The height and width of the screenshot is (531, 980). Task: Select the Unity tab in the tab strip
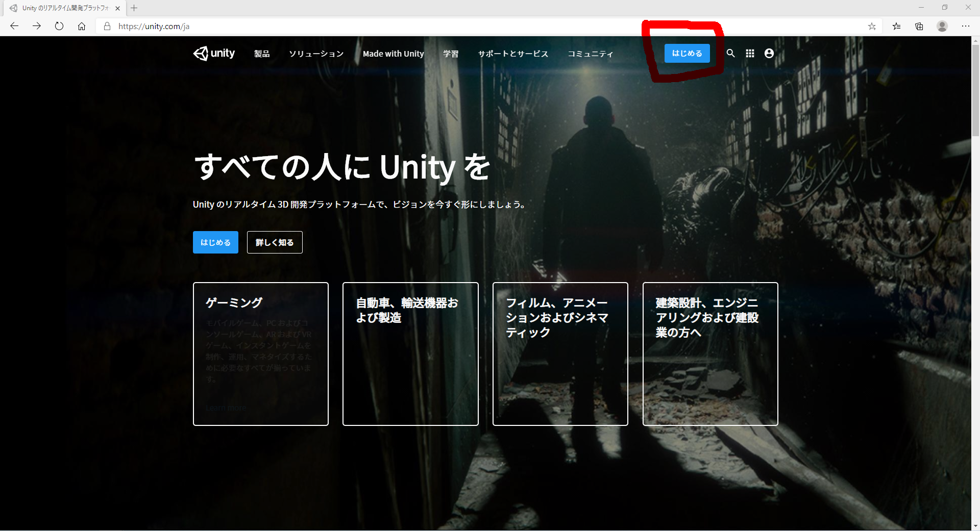pos(64,8)
